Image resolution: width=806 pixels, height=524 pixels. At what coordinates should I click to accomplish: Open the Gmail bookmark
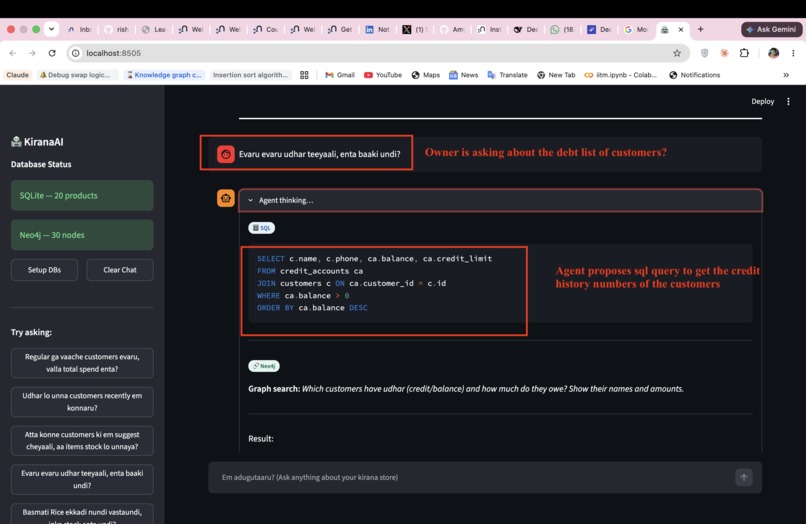coord(340,75)
